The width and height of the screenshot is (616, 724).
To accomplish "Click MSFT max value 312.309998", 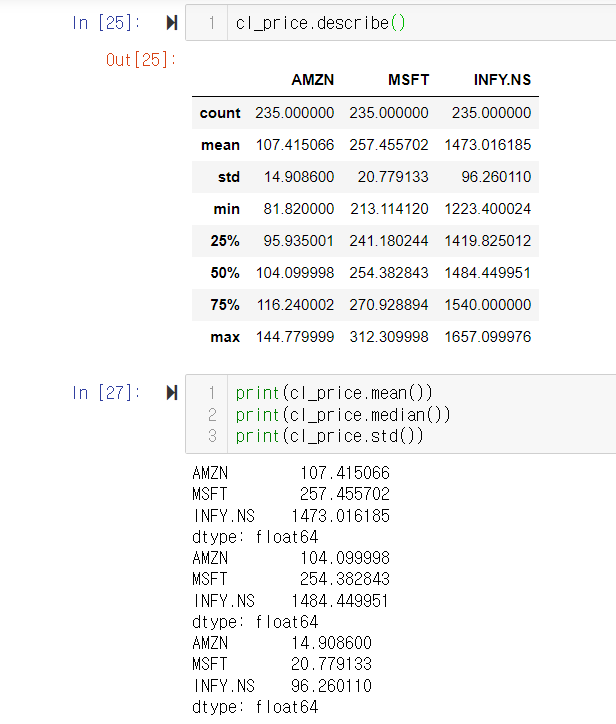I will coord(389,337).
